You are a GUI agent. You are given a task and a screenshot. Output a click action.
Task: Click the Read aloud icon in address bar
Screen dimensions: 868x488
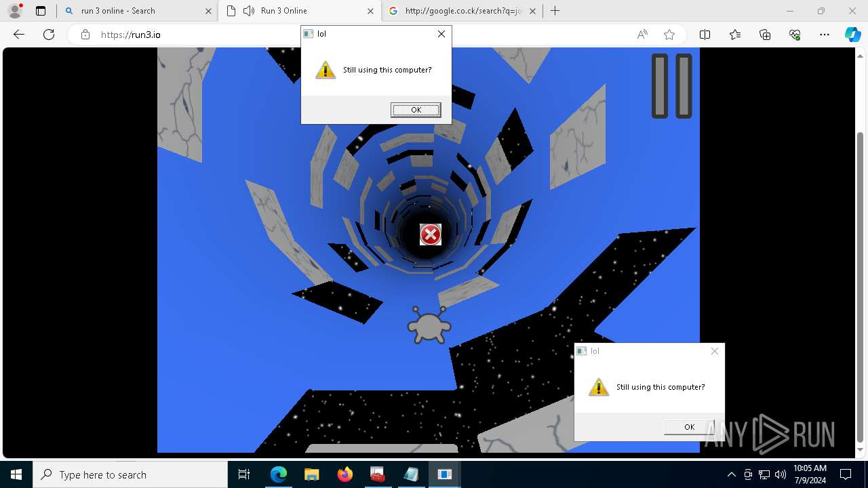click(642, 35)
